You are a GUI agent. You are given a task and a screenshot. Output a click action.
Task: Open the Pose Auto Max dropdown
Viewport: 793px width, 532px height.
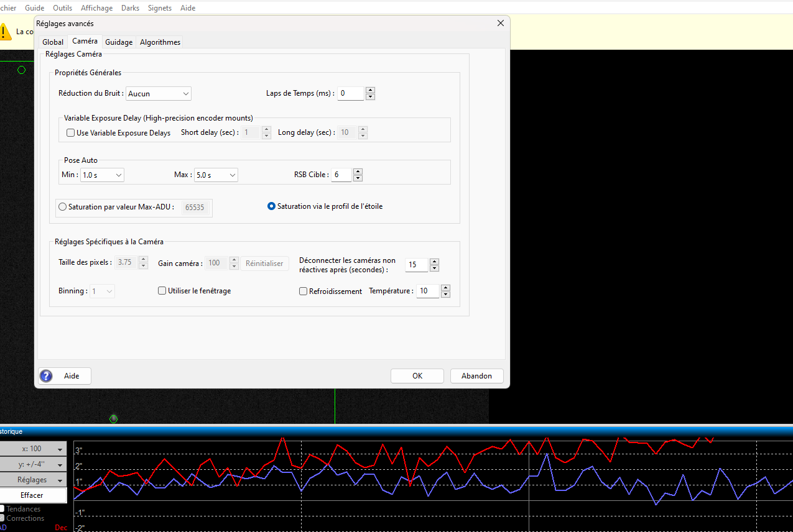click(216, 175)
